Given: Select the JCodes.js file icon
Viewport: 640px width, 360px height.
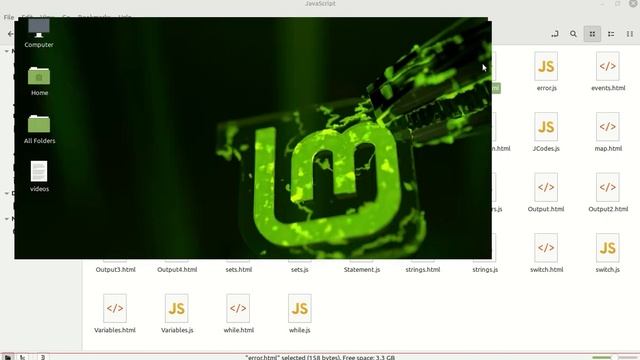Looking at the screenshot, I should 546,127.
